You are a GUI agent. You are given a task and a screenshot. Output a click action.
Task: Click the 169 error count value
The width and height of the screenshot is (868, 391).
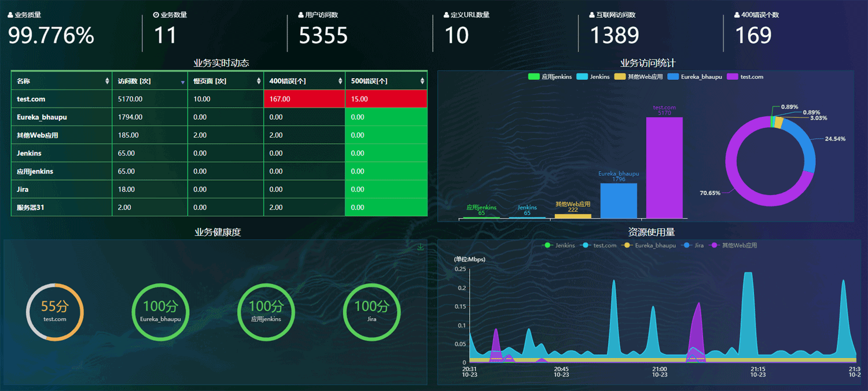pyautogui.click(x=753, y=36)
